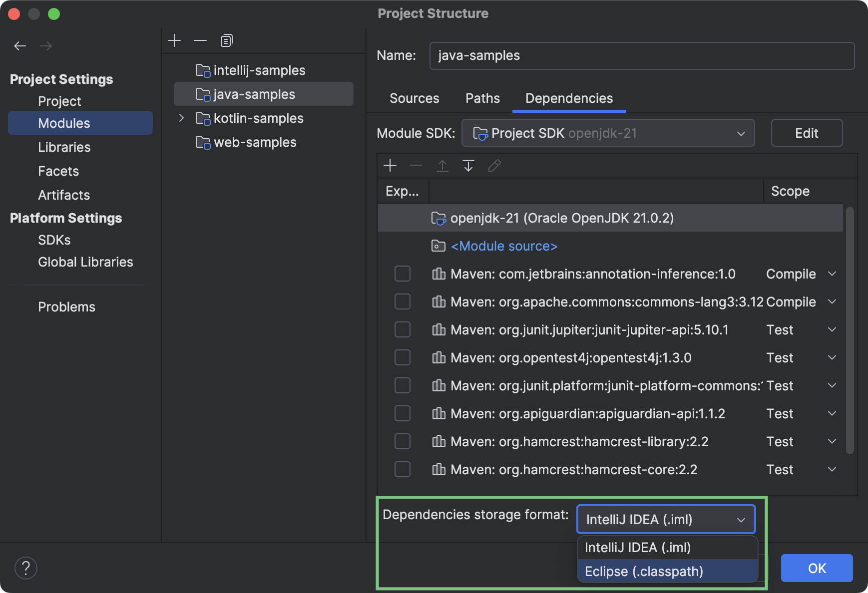Add a dependency with the plus icon
This screenshot has width=868, height=593.
tap(390, 165)
